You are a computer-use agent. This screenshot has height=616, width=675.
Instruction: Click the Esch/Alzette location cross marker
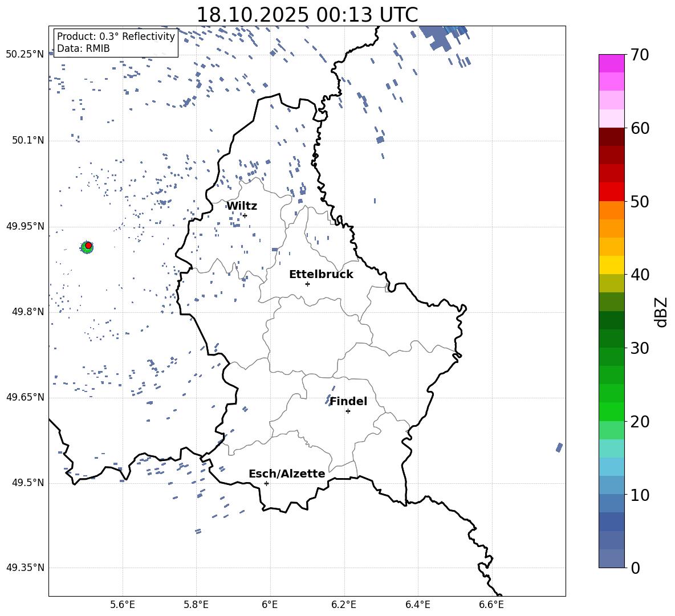click(x=266, y=483)
